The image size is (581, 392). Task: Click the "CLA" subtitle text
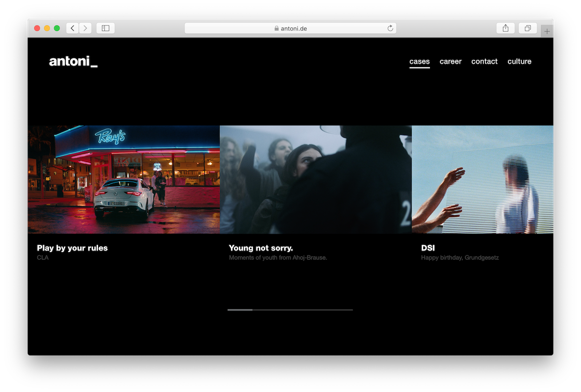coord(43,258)
